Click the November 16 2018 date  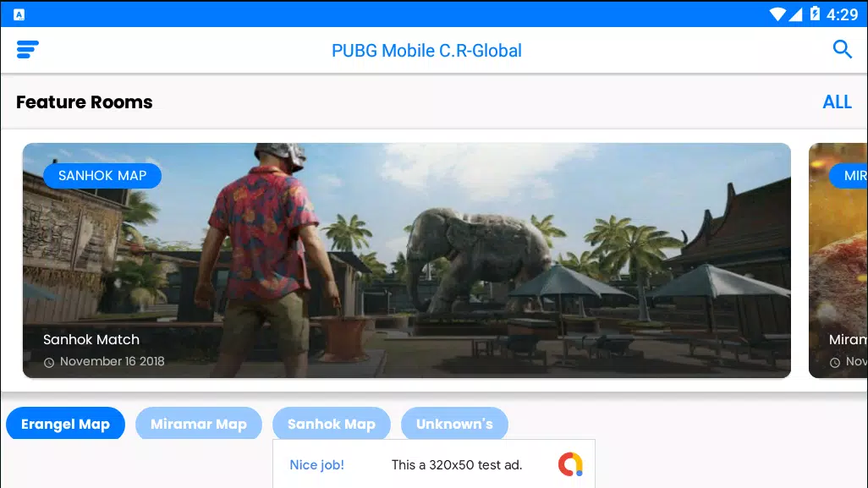click(113, 361)
